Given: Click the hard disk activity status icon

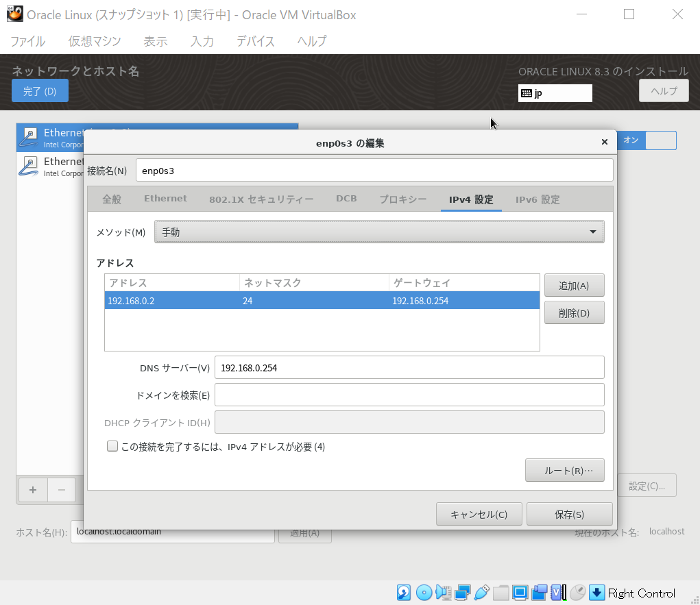Looking at the screenshot, I should coord(404,593).
